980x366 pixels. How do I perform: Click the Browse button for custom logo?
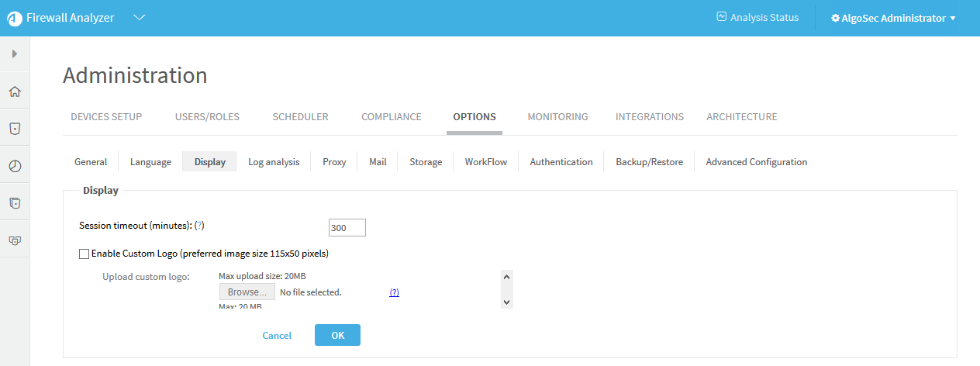247,292
